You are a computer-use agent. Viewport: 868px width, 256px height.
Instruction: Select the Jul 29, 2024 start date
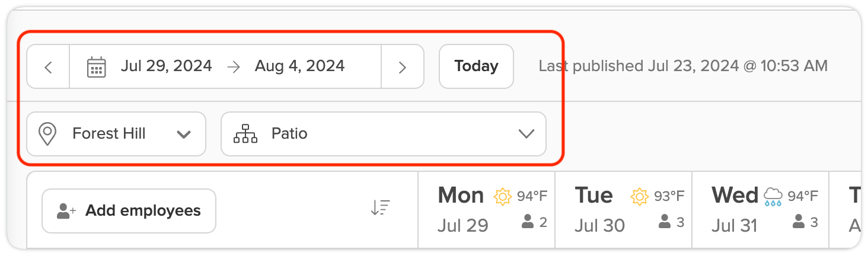click(x=166, y=66)
